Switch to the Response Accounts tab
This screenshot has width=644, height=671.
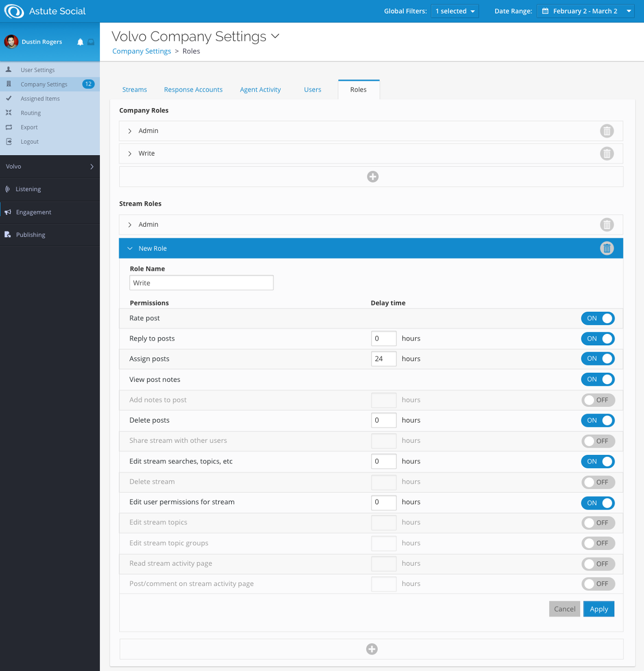tap(193, 90)
